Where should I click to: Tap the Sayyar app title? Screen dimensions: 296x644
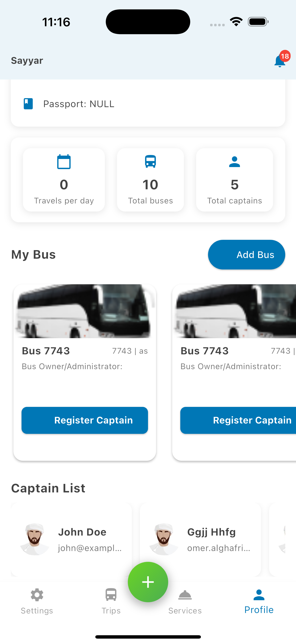point(27,60)
